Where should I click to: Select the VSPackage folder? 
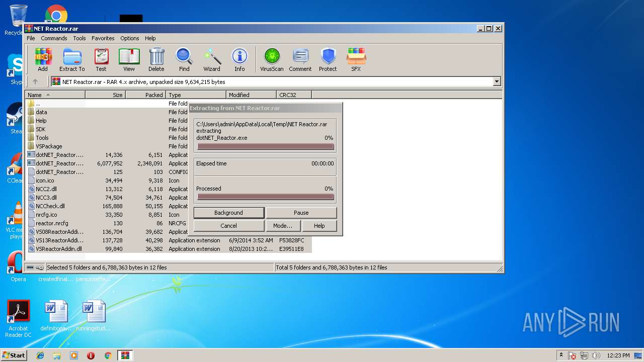click(x=49, y=146)
